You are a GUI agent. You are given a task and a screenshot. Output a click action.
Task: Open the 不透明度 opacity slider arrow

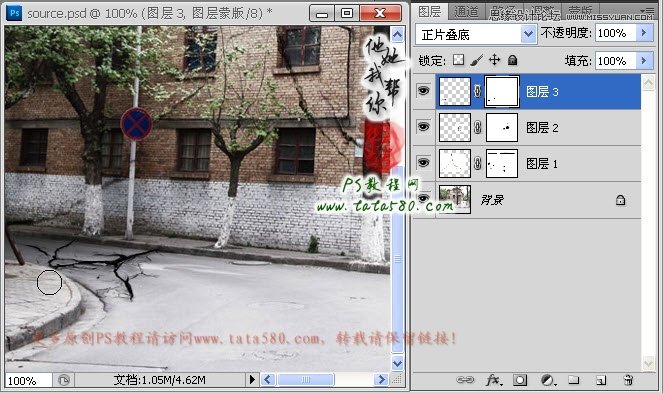pos(644,33)
